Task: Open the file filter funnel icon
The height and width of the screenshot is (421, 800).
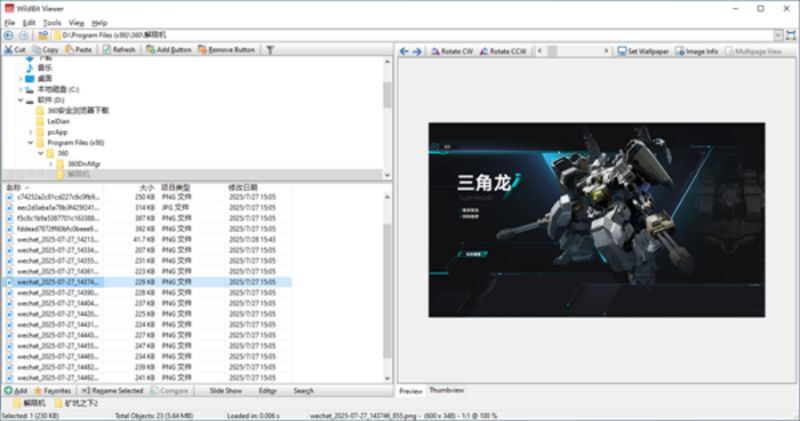Action: pyautogui.click(x=270, y=49)
